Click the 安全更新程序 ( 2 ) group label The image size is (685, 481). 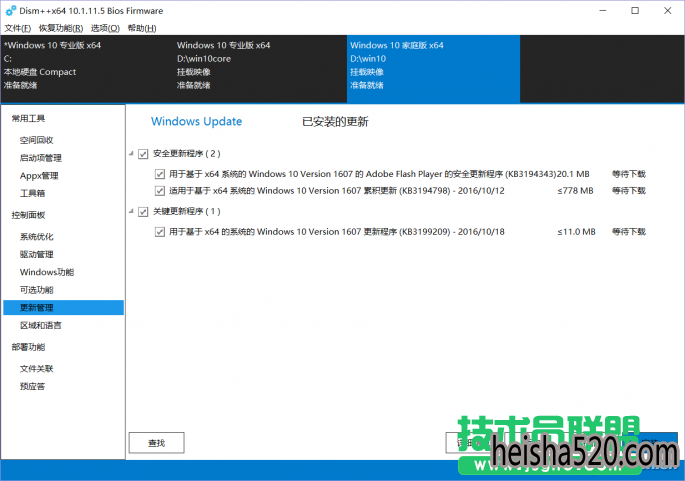[x=187, y=153]
